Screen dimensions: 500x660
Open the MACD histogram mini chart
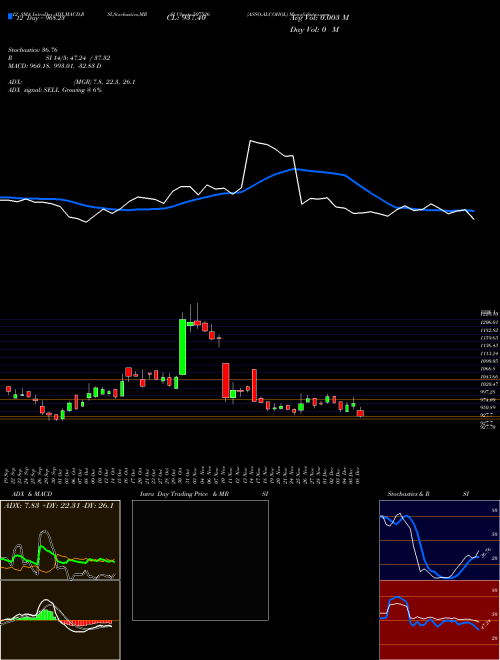[x=60, y=620]
